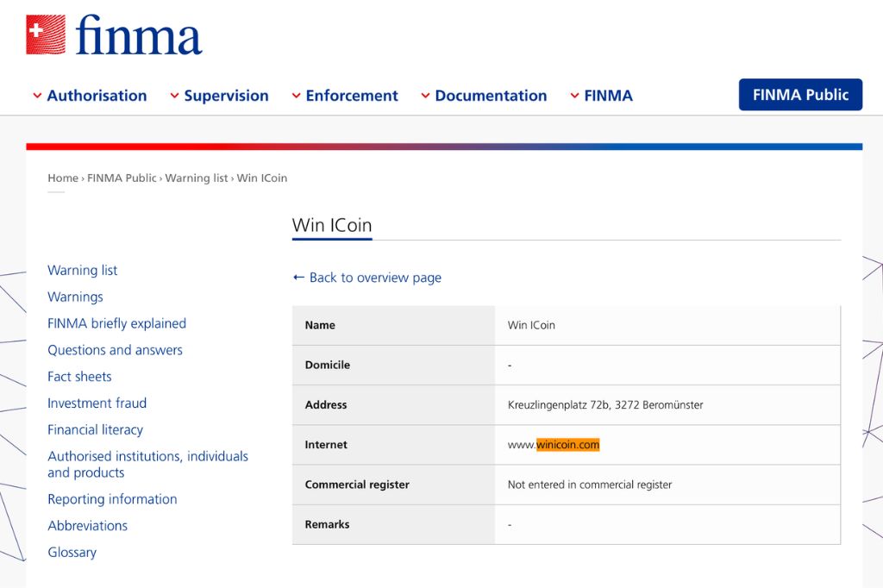
Task: Open Fact sheets sidebar link
Action: click(79, 376)
